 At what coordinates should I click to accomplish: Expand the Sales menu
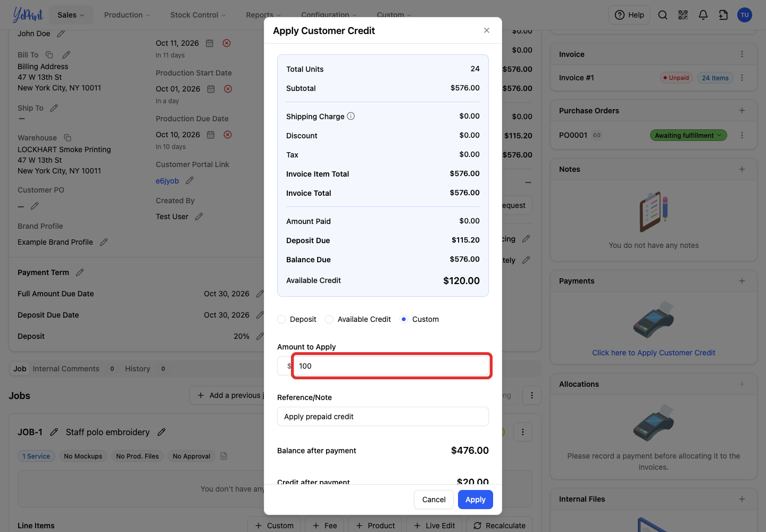click(x=71, y=15)
